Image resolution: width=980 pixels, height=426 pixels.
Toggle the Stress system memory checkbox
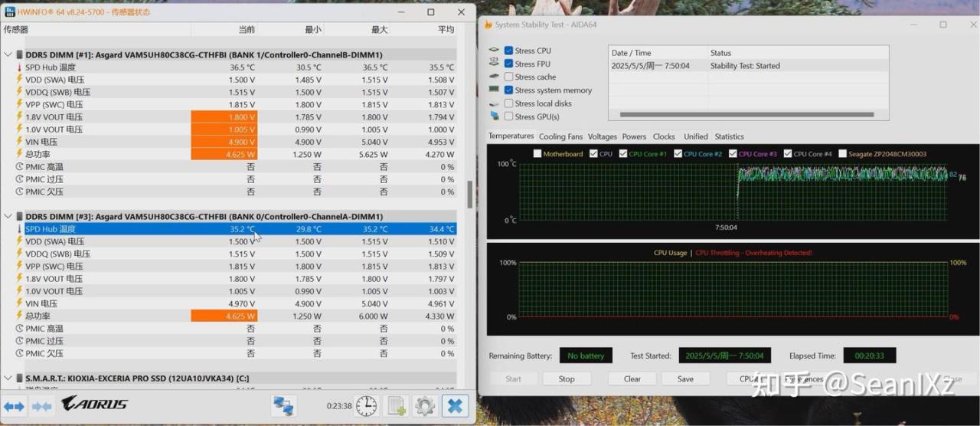(508, 90)
